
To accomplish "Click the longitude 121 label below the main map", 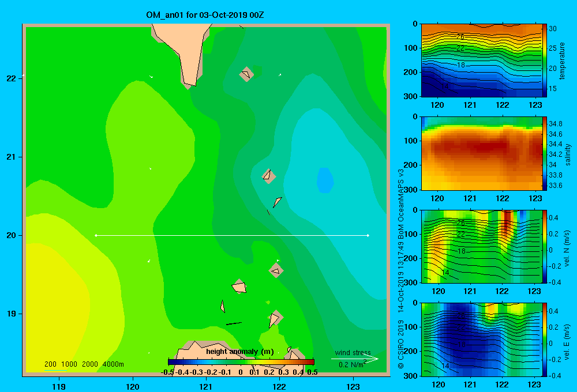I will coord(206,386).
